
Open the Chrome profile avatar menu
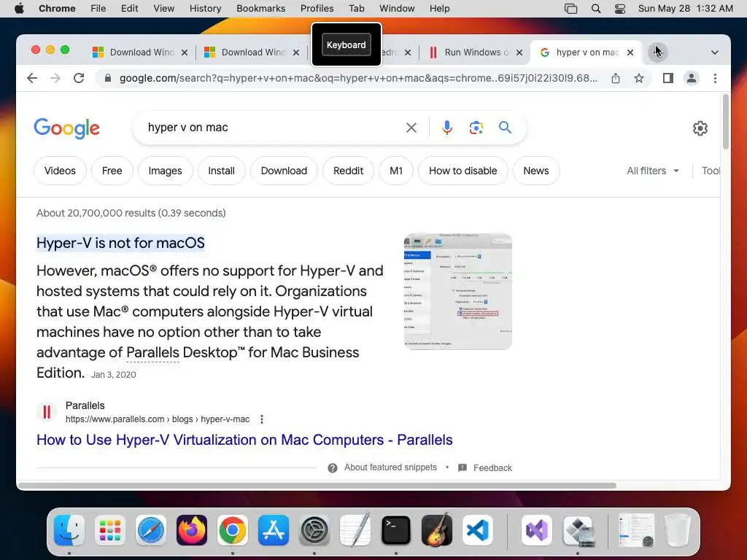click(x=692, y=78)
